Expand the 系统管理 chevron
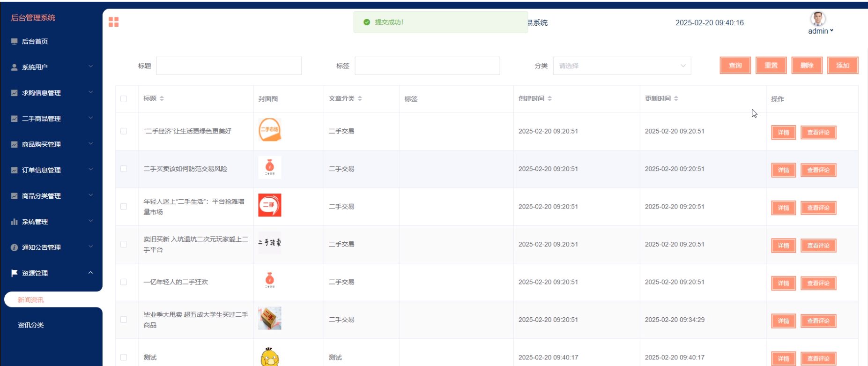Viewport: 868px width, 366px height. [90, 221]
